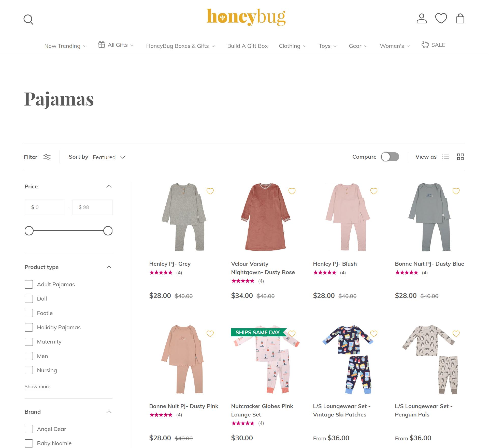489x448 pixels.
Task: Open the Velour Varsity Nightgown product
Action: (x=263, y=268)
